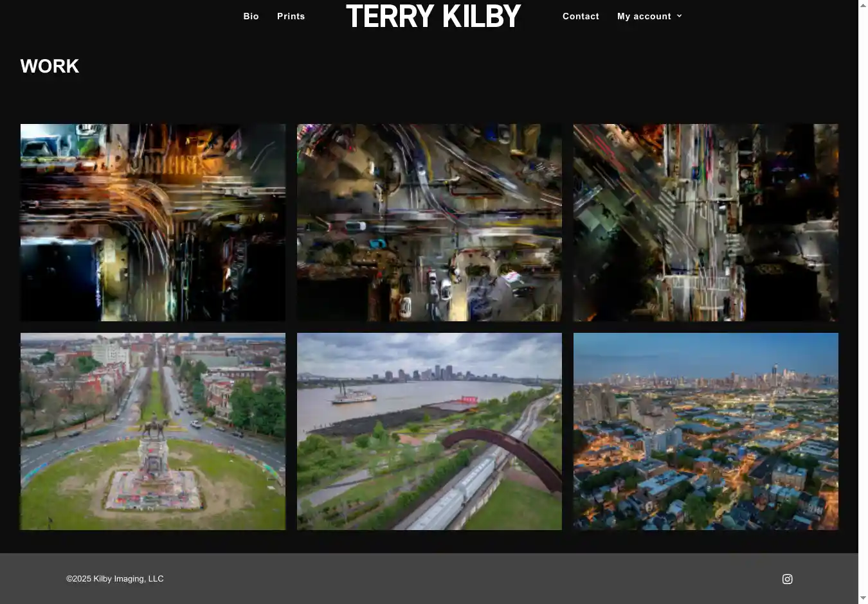Screen dimensions: 868x604
Task: Go to the Bio page
Action: [251, 16]
